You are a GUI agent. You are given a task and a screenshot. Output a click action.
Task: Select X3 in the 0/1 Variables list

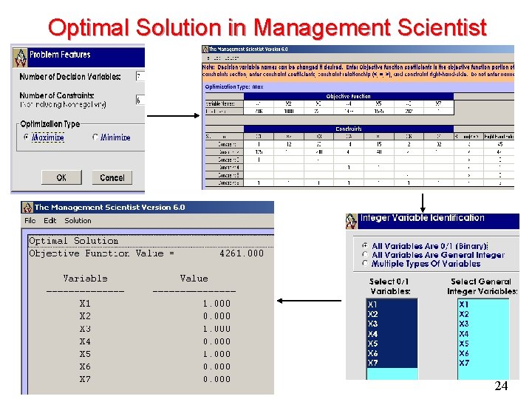point(392,324)
